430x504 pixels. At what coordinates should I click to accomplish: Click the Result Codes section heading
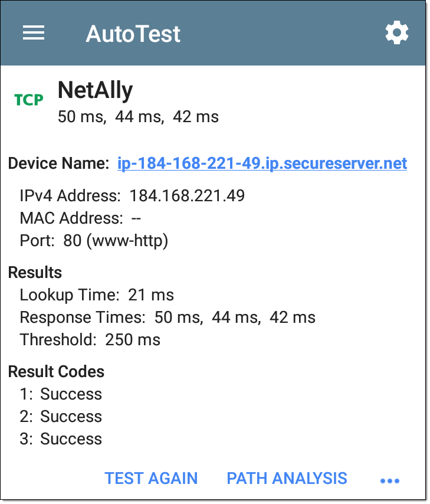[56, 372]
